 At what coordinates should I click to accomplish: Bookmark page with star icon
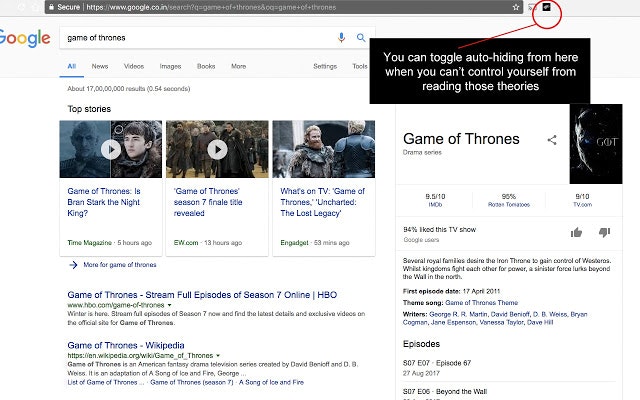(516, 7)
